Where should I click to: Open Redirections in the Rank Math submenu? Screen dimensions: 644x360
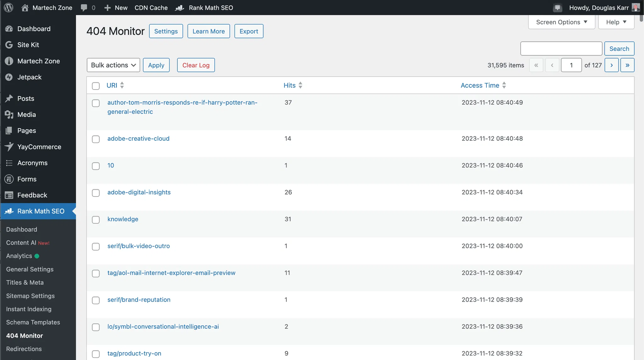24,349
